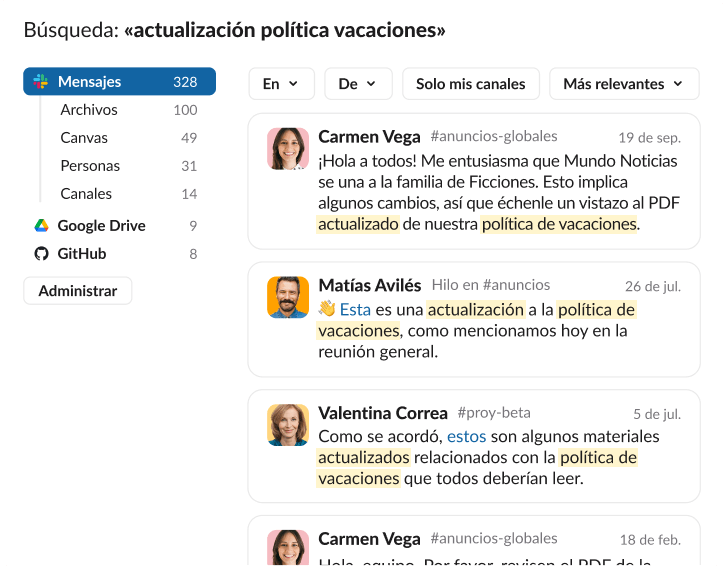Click the "Esta" link in Matías's message
This screenshot has width=723, height=566.
tap(355, 309)
